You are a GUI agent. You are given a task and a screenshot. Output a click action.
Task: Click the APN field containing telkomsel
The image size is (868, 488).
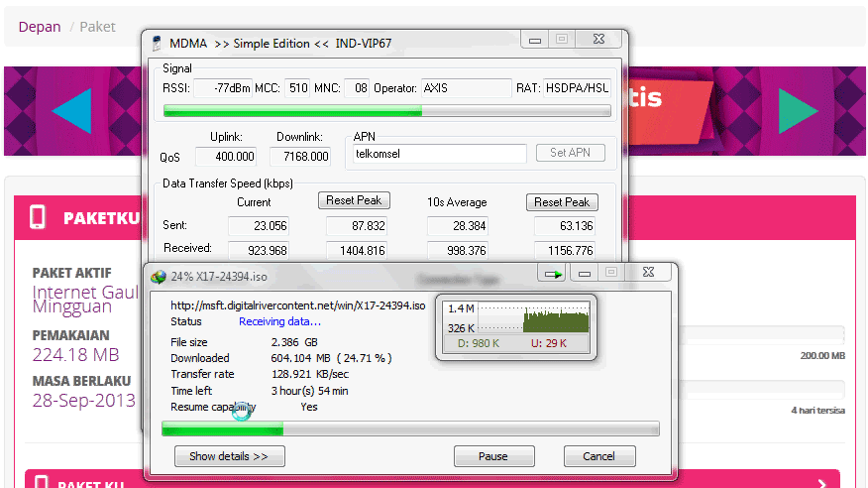click(440, 154)
